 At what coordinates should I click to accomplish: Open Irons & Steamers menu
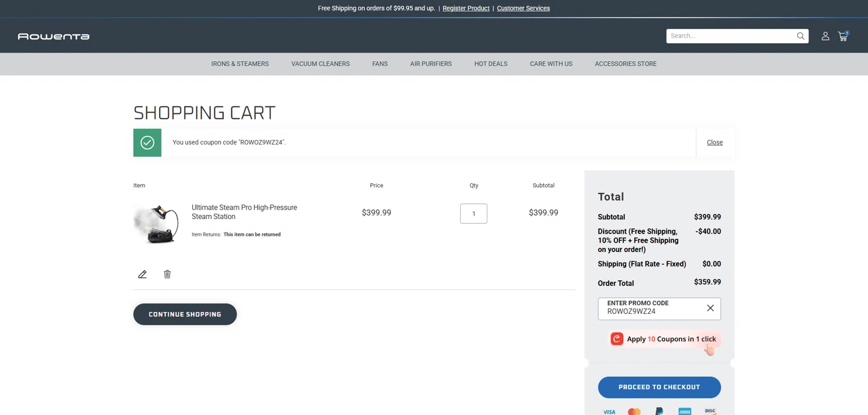[240, 64]
